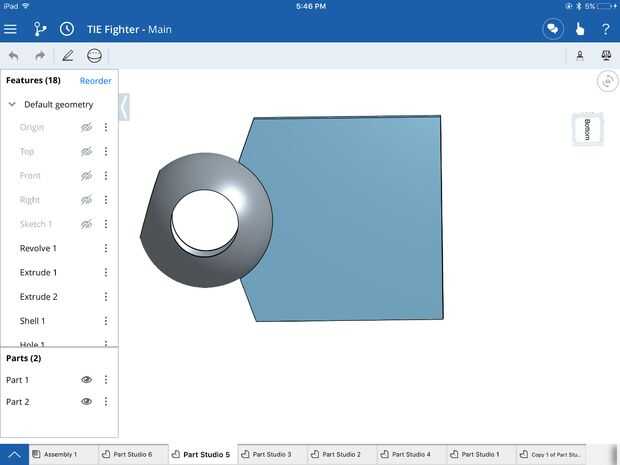Screen dimensions: 620x465
Task: Switch to the Part Studio 6 tab
Action: click(x=132, y=454)
